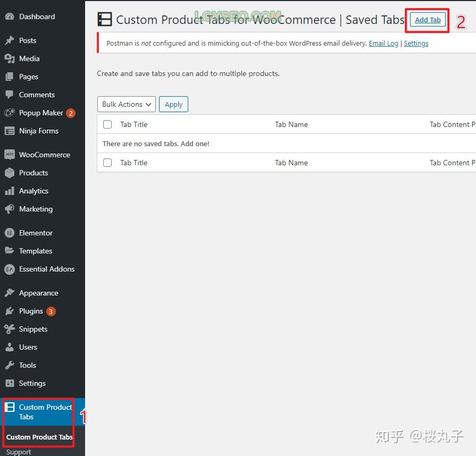
Task: Click the Elementor circle icon
Action: pyautogui.click(x=10, y=233)
